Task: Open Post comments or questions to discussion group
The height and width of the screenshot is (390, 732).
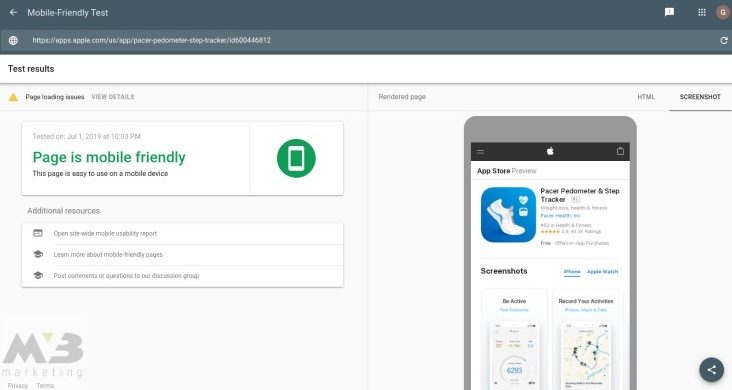Action: coord(183,276)
